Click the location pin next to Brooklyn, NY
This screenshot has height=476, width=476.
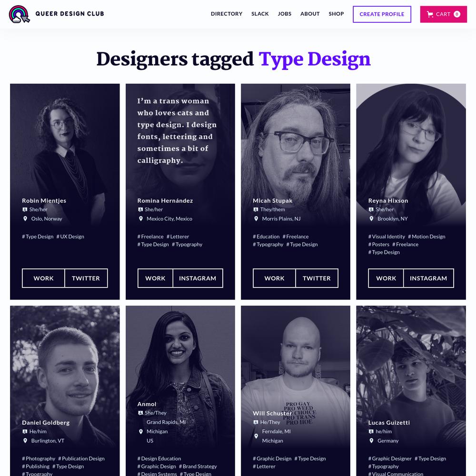(371, 218)
